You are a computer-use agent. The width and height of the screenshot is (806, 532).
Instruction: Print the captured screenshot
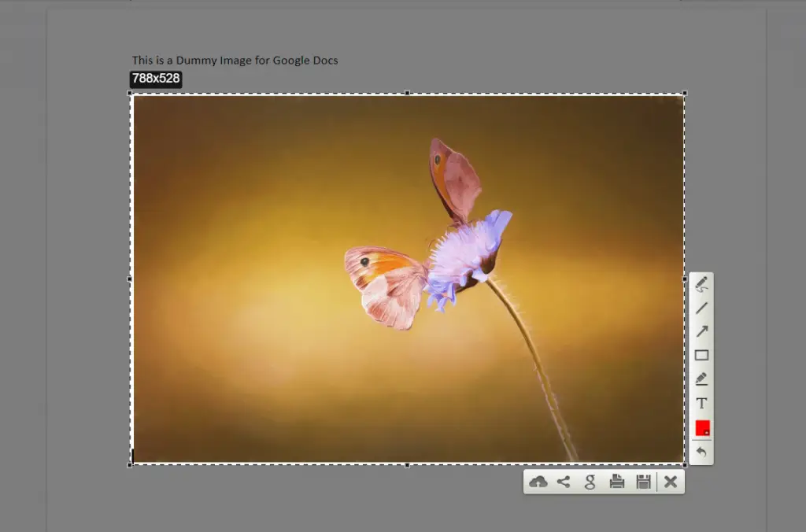click(615, 482)
